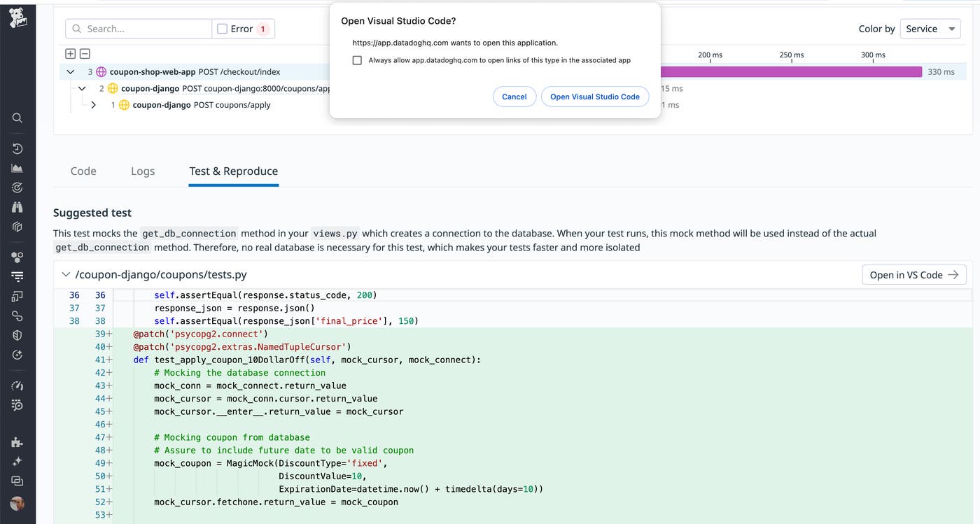Enable the Always allow app.datadoghq.com checkbox
Screen dimensions: 980x524
tap(357, 60)
